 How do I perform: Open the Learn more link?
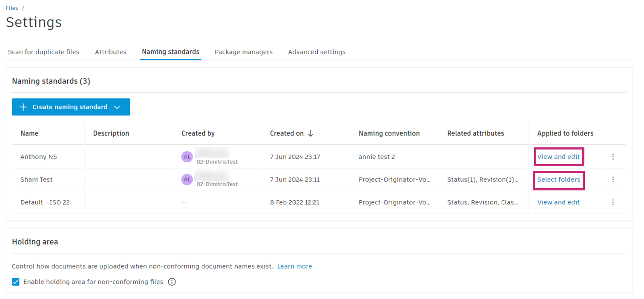(295, 266)
